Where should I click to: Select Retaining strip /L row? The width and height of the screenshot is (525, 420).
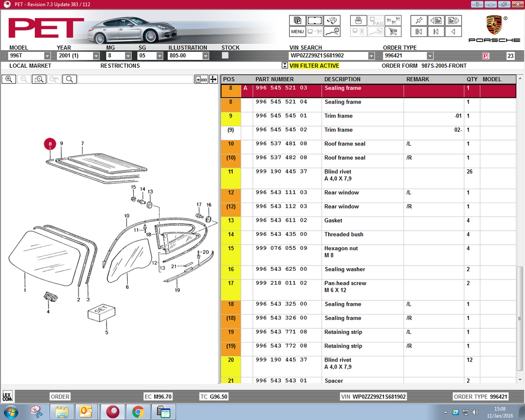[x=368, y=335]
